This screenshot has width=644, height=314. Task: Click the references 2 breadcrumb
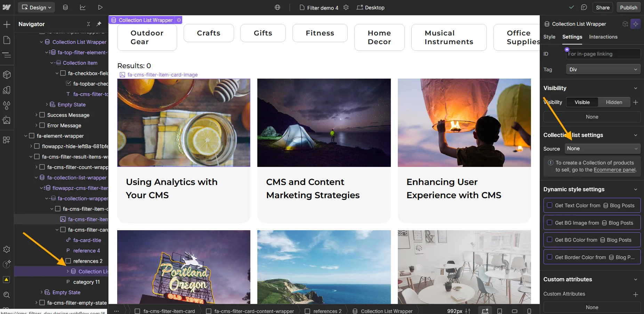point(323,311)
